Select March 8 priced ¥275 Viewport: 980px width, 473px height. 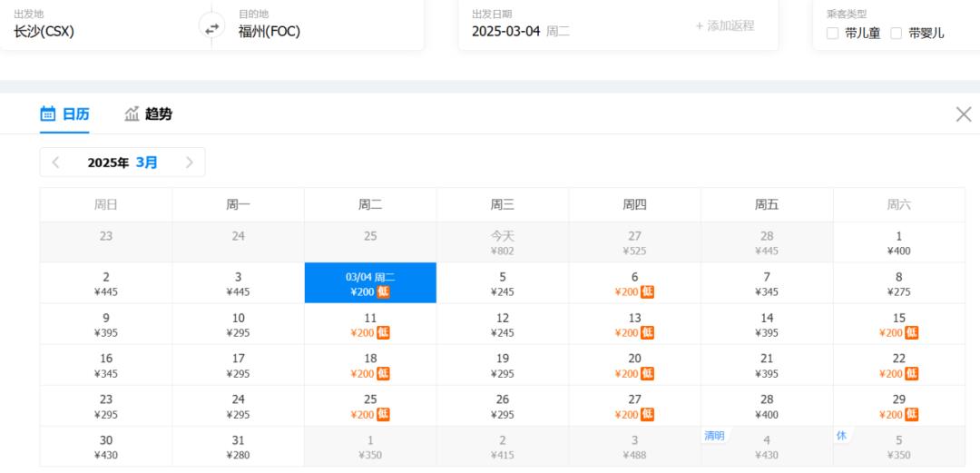click(x=899, y=283)
